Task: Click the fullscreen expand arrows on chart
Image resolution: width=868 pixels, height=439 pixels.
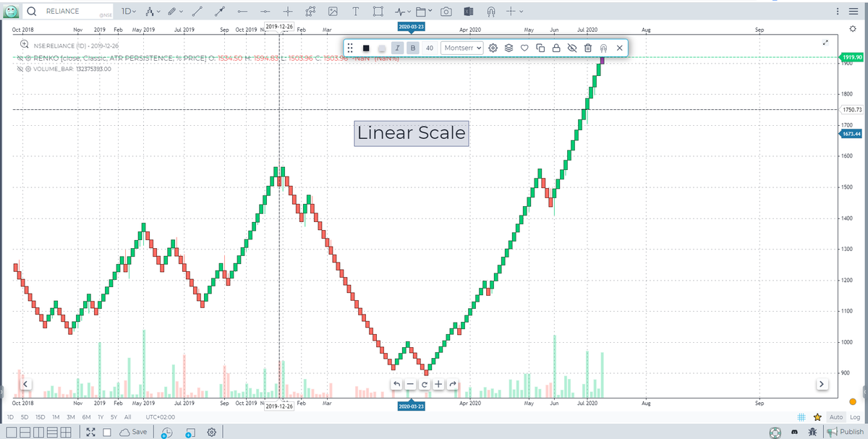Action: (825, 43)
